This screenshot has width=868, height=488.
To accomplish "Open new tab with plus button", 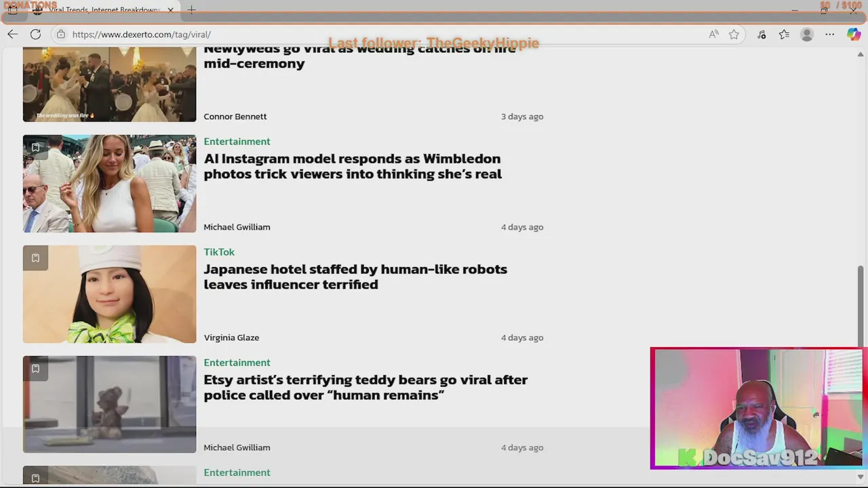I will [191, 10].
